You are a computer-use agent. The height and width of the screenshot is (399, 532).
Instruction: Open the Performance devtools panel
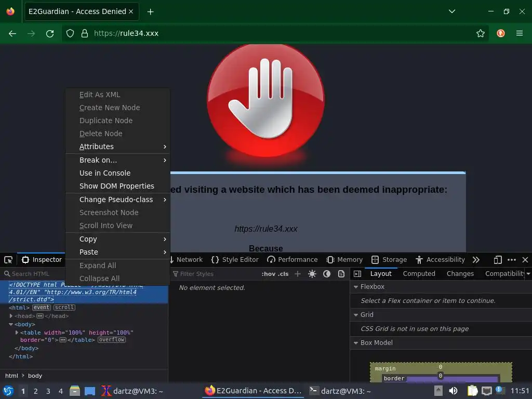coord(292,260)
